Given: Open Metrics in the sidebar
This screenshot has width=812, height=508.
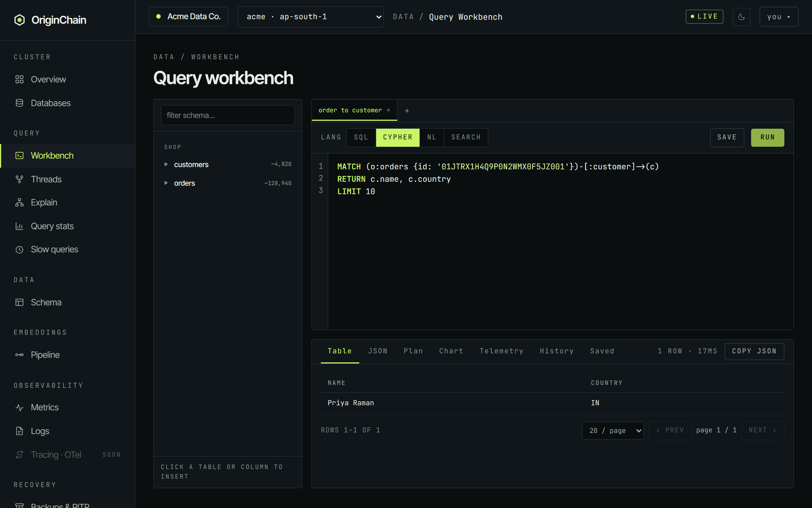Looking at the screenshot, I should coord(67,408).
